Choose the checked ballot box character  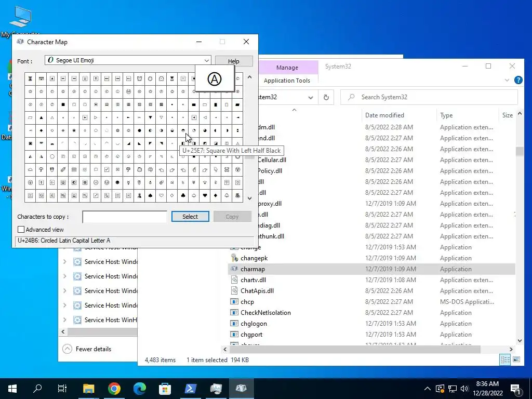pyautogui.click(x=107, y=170)
